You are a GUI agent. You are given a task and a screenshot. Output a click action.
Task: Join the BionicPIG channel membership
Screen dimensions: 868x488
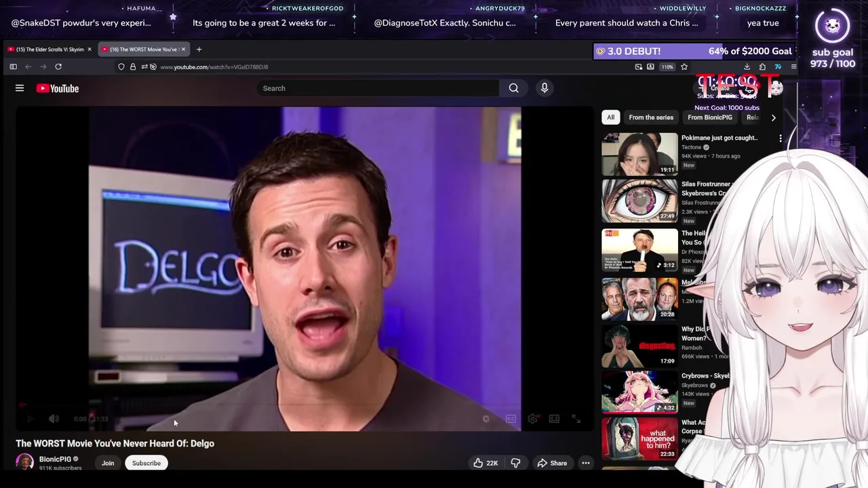[108, 463]
